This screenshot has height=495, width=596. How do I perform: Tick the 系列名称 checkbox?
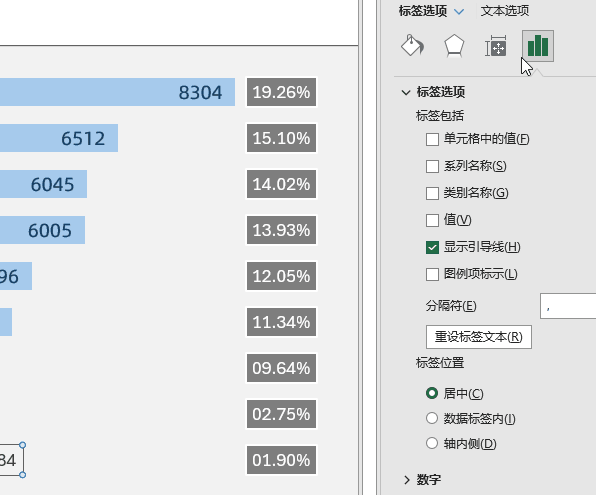[x=432, y=166]
